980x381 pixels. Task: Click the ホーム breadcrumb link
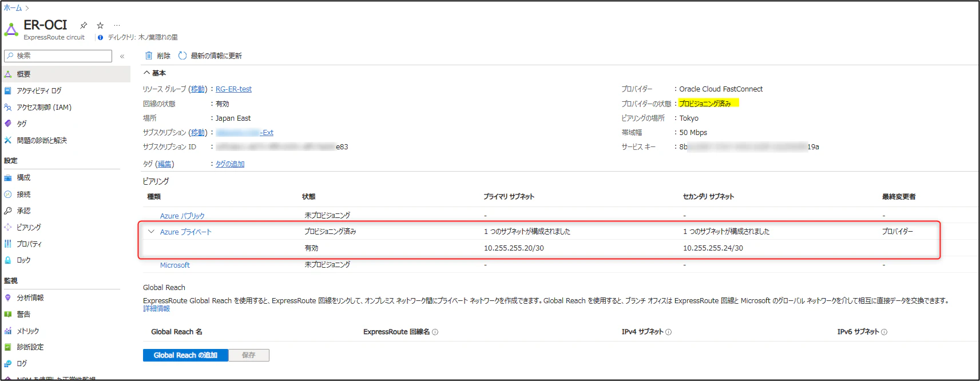[13, 8]
